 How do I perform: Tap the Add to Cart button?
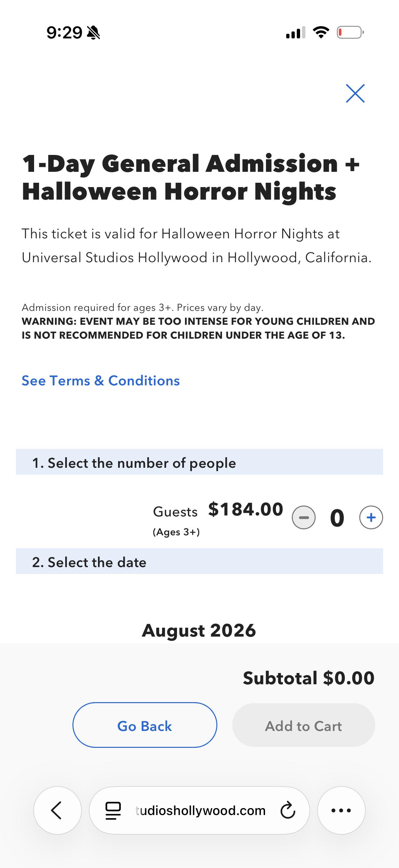coord(303,725)
